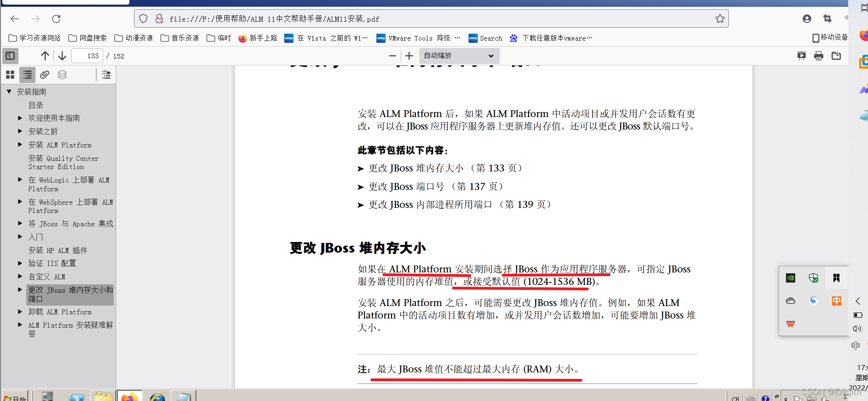Image resolution: width=868 pixels, height=401 pixels.
Task: Click the cloud icon in tray popup
Action: coord(791,301)
